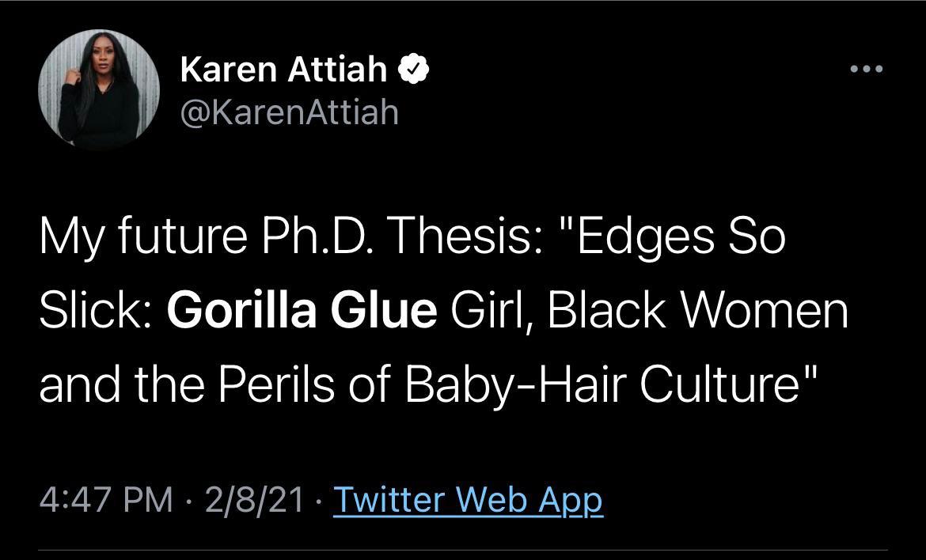Image resolution: width=926 pixels, height=560 pixels.
Task: Click the display name Karen Attiah
Action: coord(283,70)
